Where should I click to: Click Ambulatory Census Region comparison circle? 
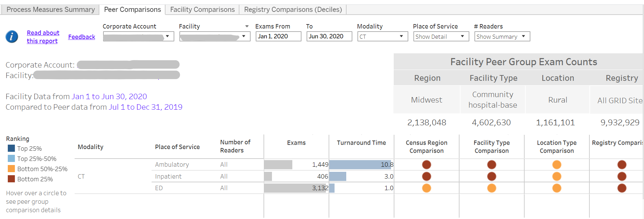click(x=426, y=165)
